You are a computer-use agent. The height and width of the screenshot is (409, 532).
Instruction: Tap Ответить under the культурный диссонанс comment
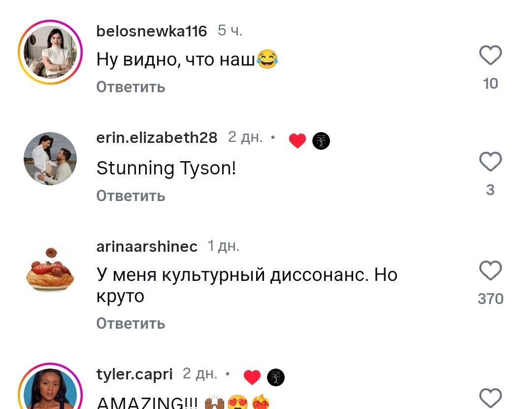[131, 323]
